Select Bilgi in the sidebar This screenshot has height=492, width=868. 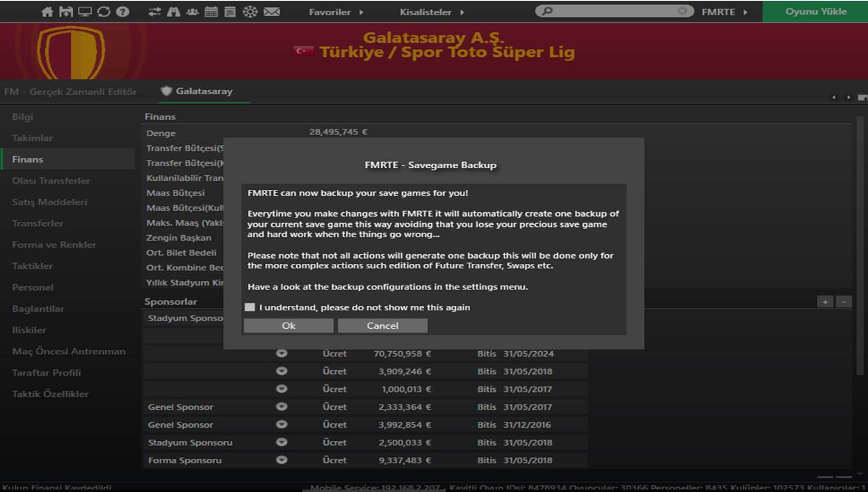[x=22, y=117]
